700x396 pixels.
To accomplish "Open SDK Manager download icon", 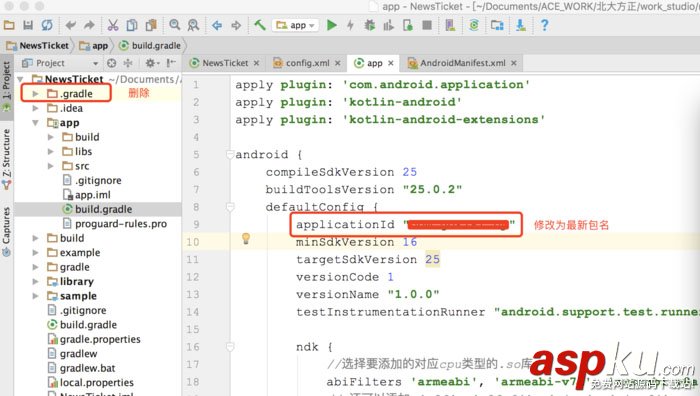I will click(521, 25).
